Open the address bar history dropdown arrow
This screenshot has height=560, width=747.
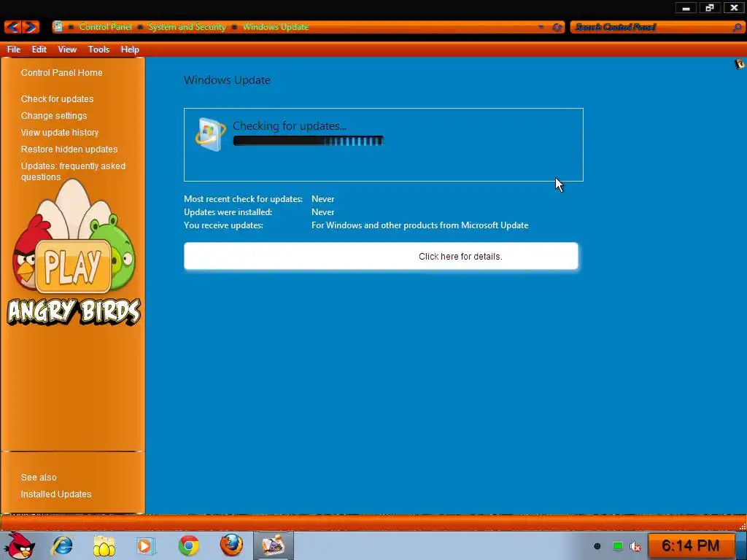[x=541, y=27]
